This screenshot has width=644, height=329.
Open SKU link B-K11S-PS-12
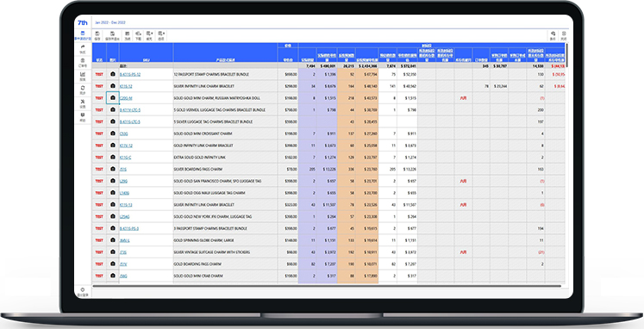pyautogui.click(x=130, y=75)
